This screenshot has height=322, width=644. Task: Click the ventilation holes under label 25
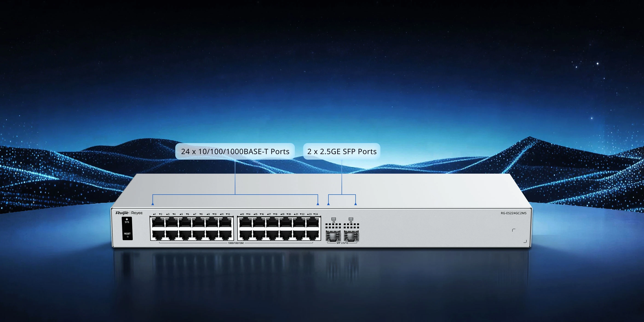click(333, 226)
